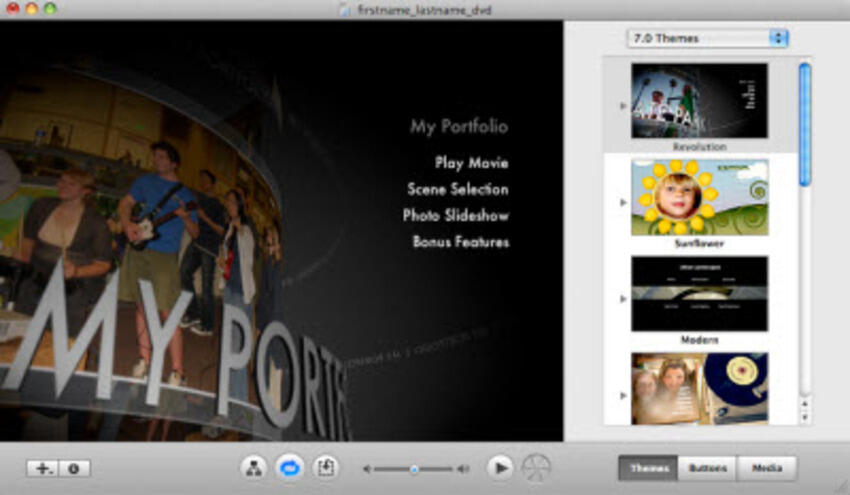The width and height of the screenshot is (850, 495).
Task: Click the add (+) project element button
Action: tap(42, 468)
